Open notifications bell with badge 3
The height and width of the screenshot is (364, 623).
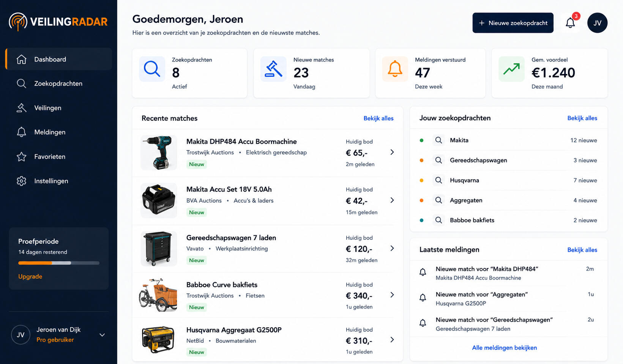(x=570, y=23)
